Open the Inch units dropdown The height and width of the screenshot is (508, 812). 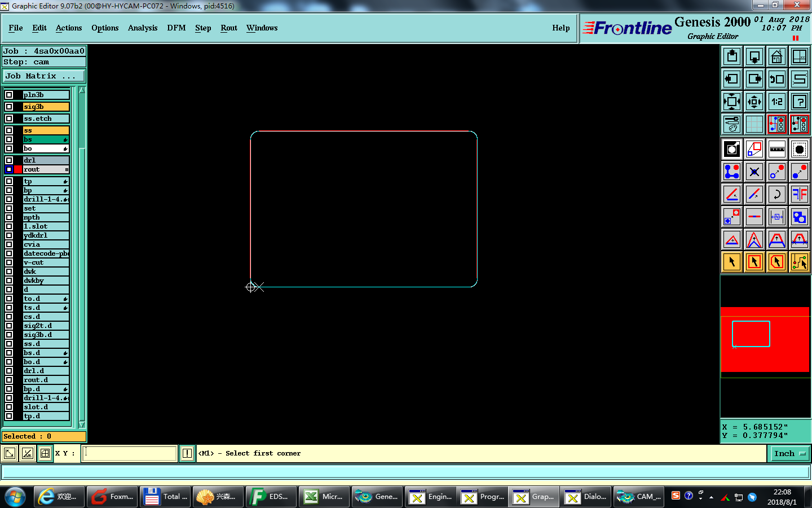coord(789,453)
